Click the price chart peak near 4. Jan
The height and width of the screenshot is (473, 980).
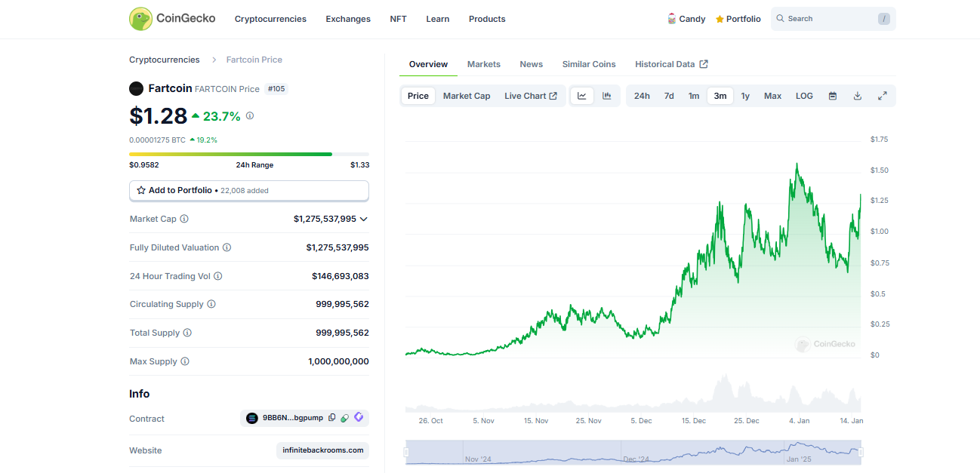pyautogui.click(x=797, y=163)
